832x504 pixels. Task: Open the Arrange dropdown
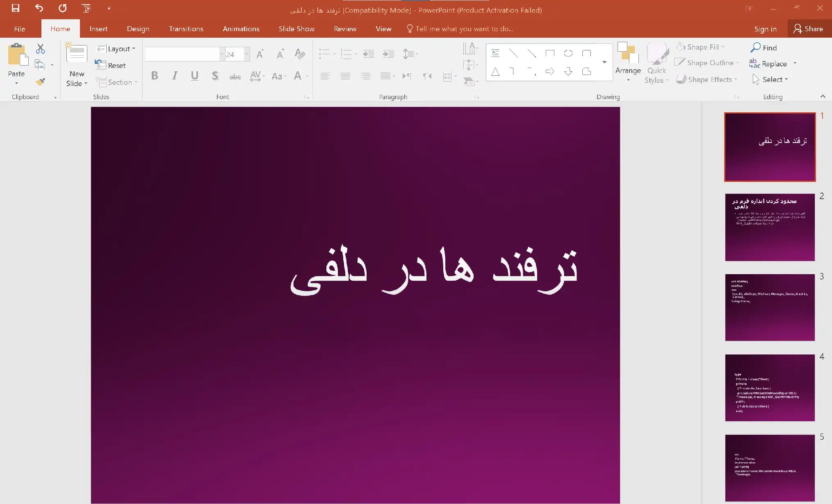pos(628,62)
